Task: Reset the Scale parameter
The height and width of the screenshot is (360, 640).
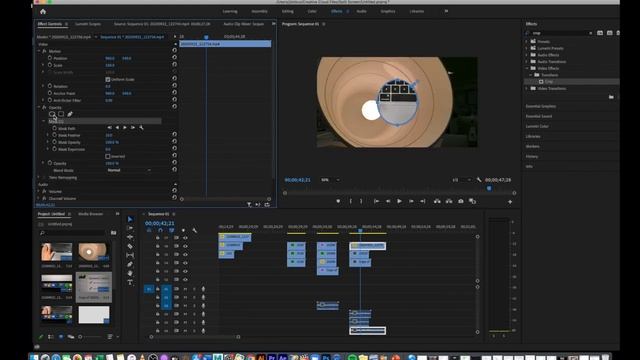Action: (174, 64)
